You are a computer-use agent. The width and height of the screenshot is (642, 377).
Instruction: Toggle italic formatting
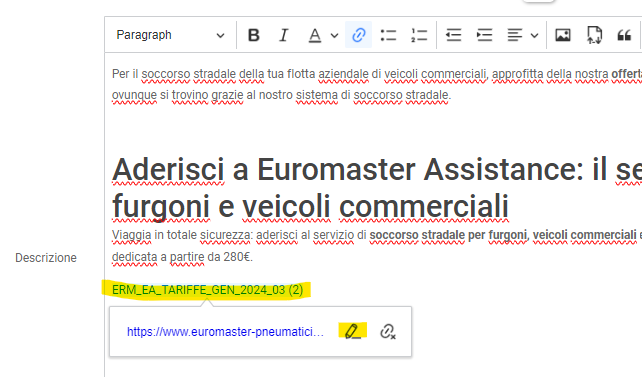click(284, 35)
